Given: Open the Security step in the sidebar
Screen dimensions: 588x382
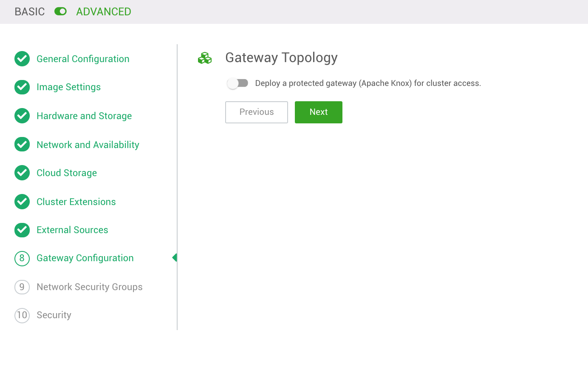Looking at the screenshot, I should coord(54,315).
